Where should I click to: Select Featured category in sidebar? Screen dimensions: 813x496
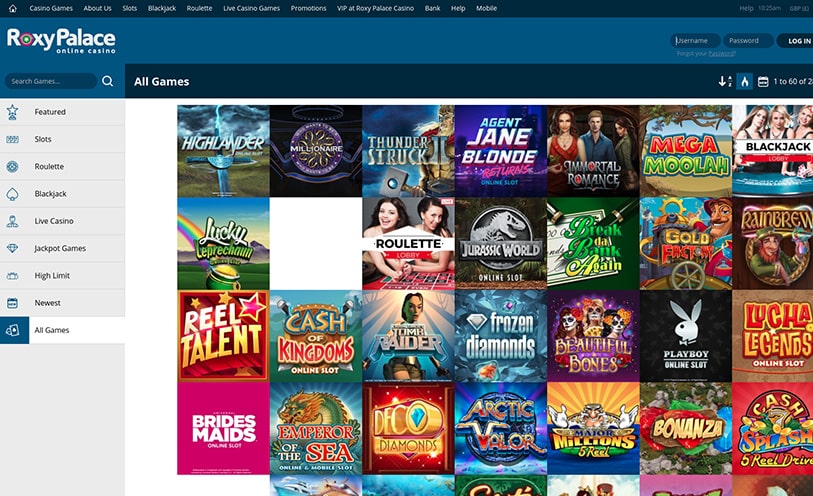click(62, 111)
